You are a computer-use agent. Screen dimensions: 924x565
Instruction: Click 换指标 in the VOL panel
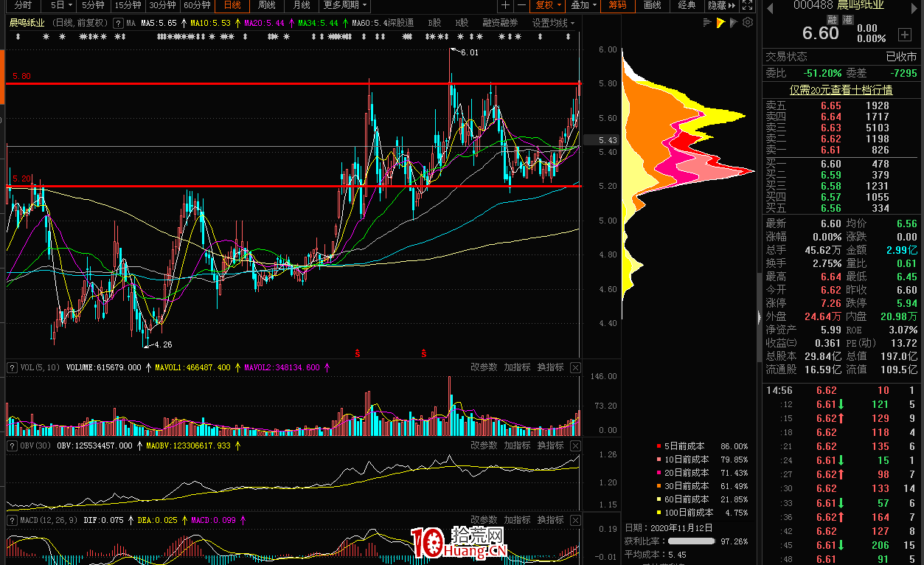550,367
